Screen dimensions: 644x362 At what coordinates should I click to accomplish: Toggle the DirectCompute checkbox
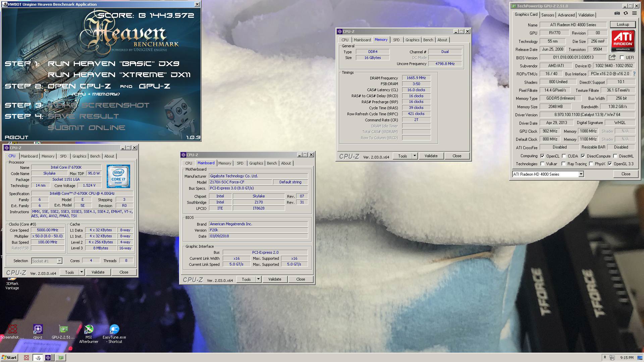583,156
